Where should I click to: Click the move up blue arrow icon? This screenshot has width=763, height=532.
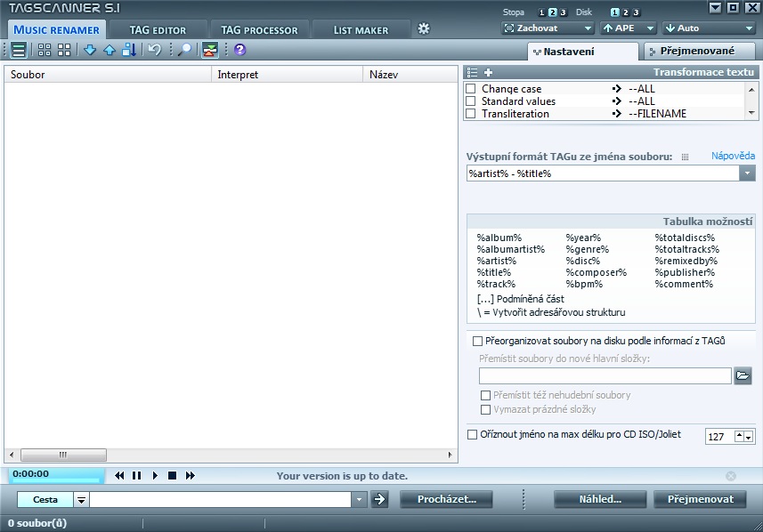tap(110, 50)
